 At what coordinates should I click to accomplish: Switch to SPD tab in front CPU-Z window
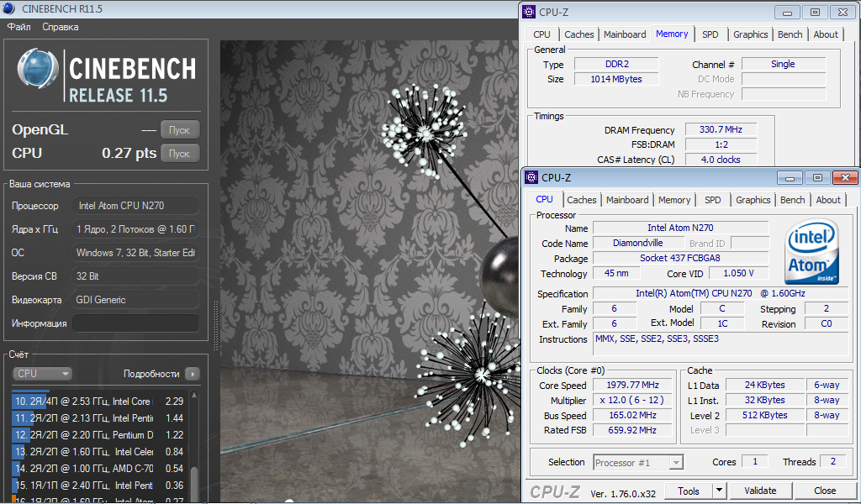713,200
